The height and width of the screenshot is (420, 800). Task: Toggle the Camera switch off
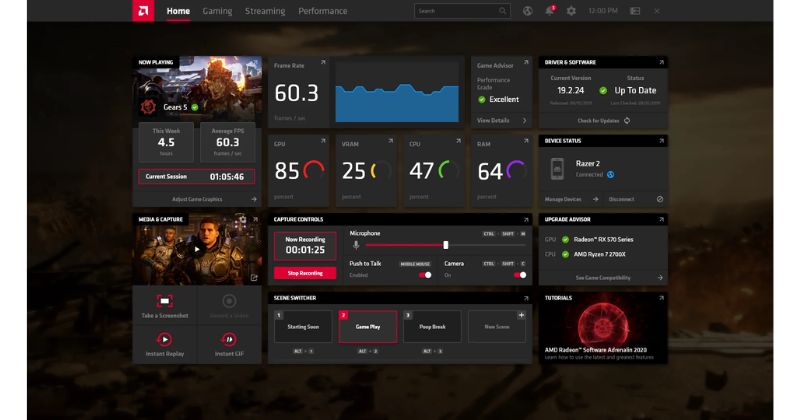520,275
